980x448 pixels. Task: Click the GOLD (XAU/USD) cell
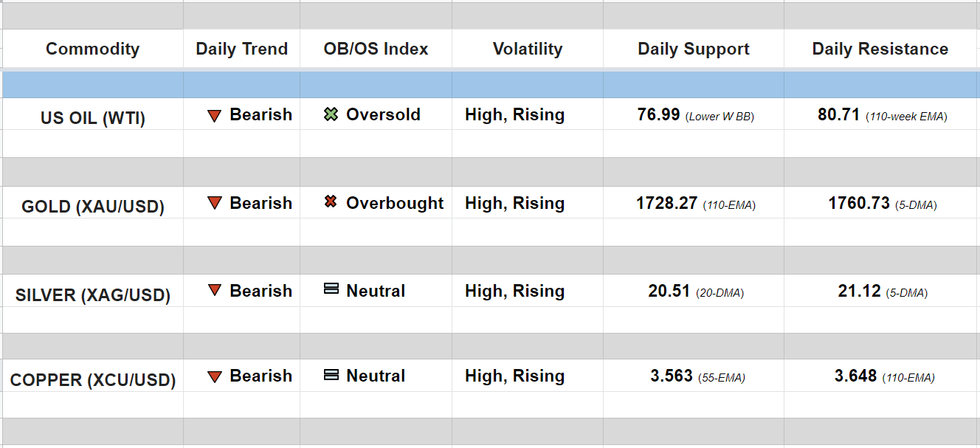point(93,207)
